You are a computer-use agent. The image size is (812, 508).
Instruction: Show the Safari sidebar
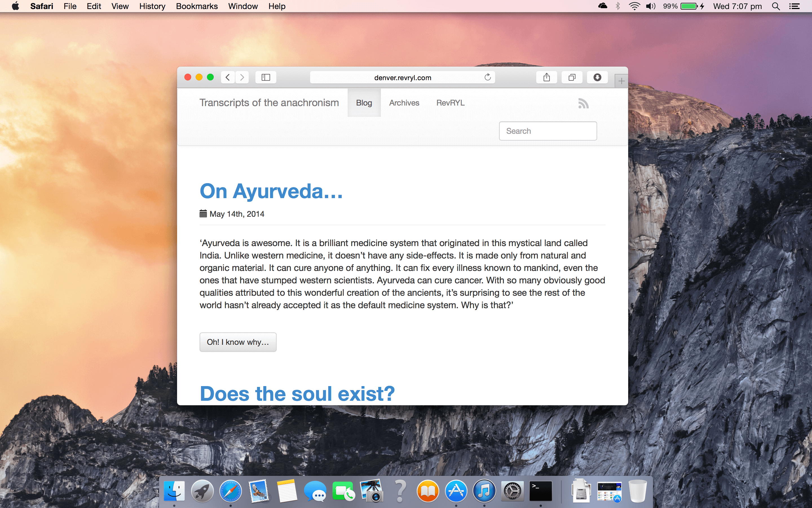[x=266, y=78]
